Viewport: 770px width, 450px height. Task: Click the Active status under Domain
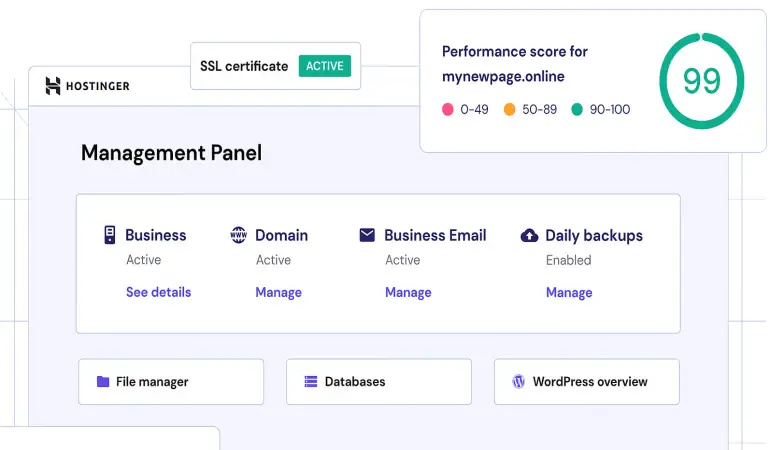tap(273, 259)
